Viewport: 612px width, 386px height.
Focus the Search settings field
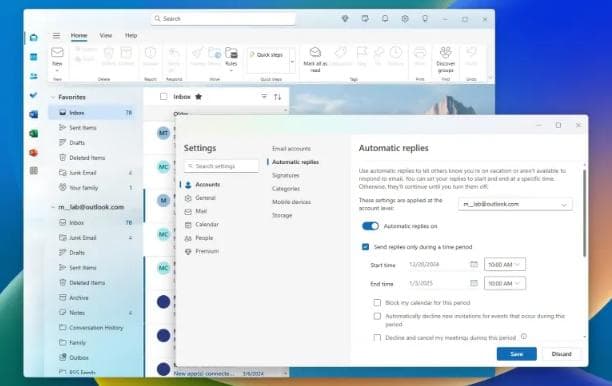pyautogui.click(x=221, y=166)
